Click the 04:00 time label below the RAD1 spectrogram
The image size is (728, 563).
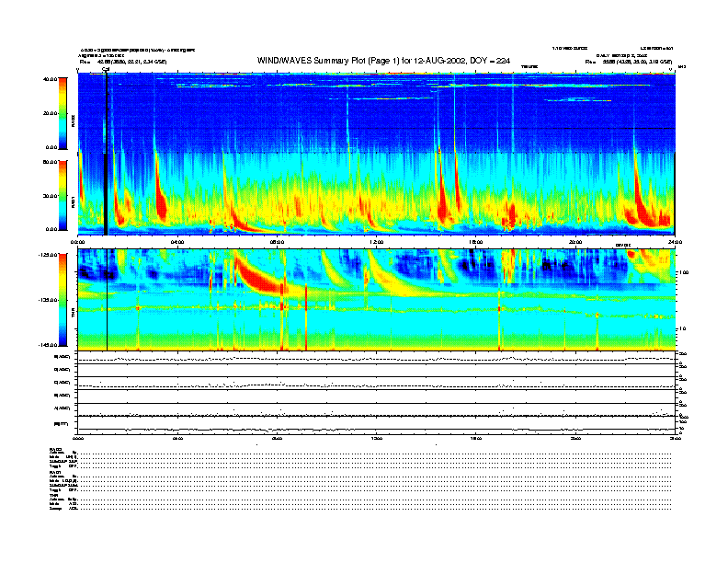pos(177,242)
